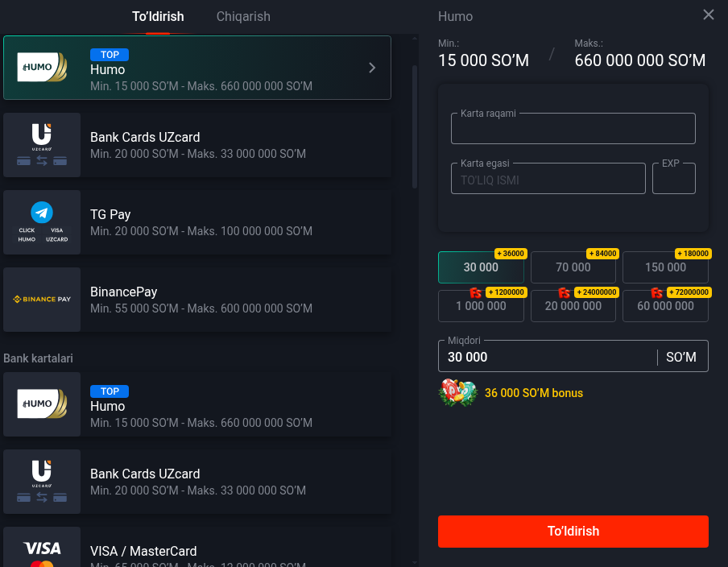Select the 1 000 000 amount preset
The width and height of the screenshot is (728, 567).
tap(481, 306)
